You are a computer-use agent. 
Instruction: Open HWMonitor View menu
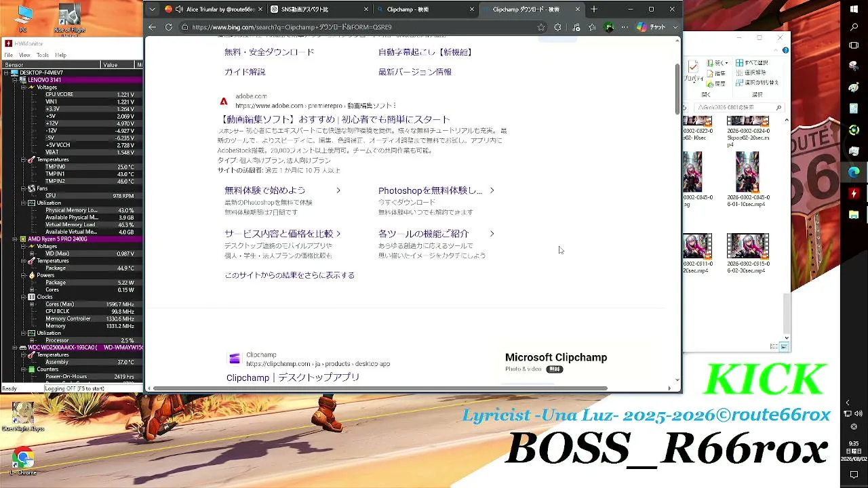coord(24,55)
